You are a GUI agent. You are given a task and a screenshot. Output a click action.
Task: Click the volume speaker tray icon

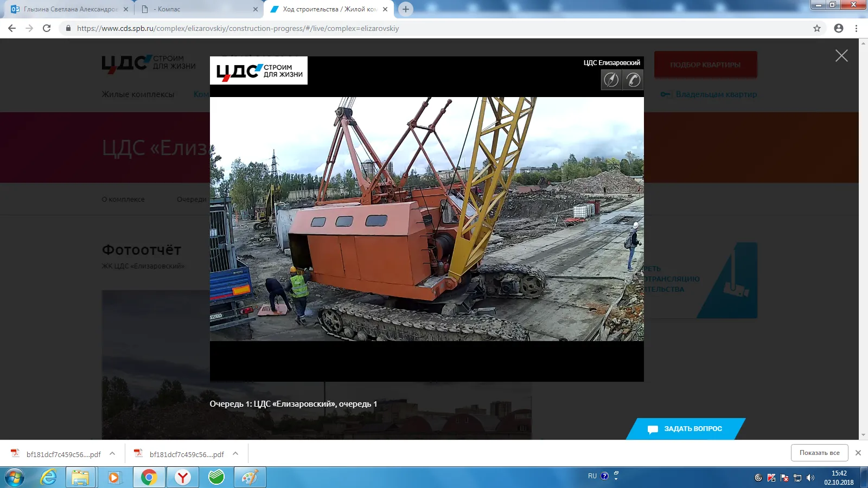[810, 478]
